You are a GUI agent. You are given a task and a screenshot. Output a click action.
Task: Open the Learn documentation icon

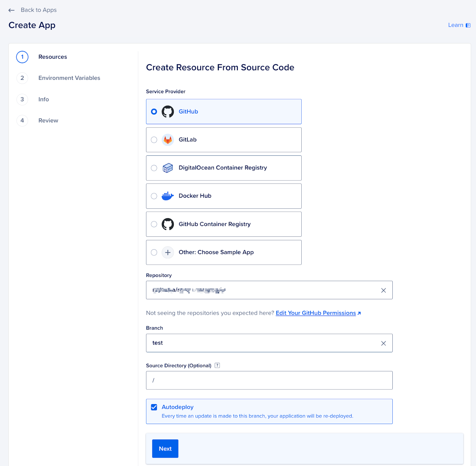[x=468, y=25]
